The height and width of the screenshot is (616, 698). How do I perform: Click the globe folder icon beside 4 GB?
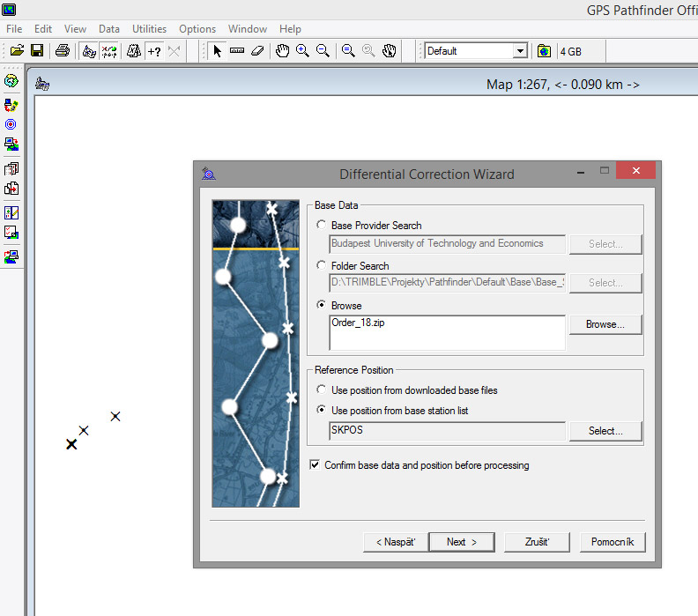[x=544, y=51]
